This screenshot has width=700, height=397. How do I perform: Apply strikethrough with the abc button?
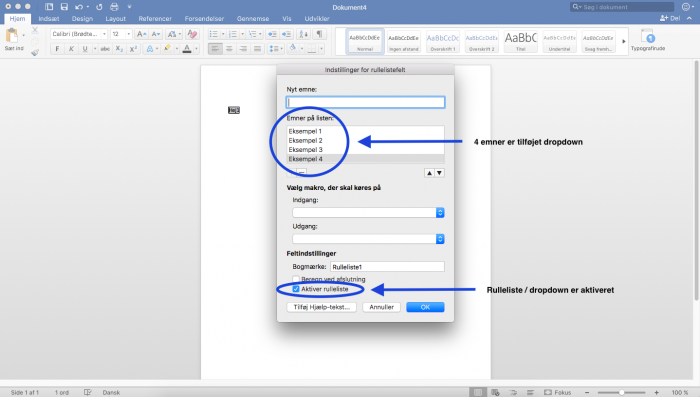click(x=105, y=49)
